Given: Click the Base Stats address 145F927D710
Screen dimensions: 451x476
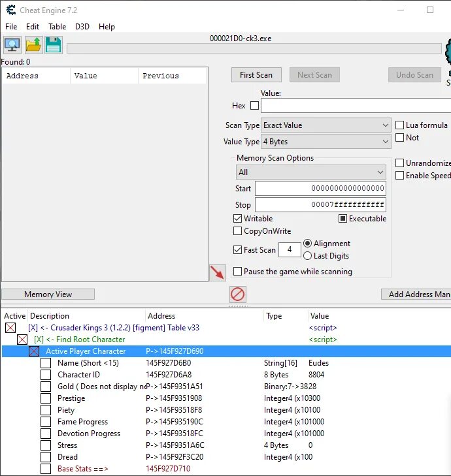Looking at the screenshot, I should [168, 469].
